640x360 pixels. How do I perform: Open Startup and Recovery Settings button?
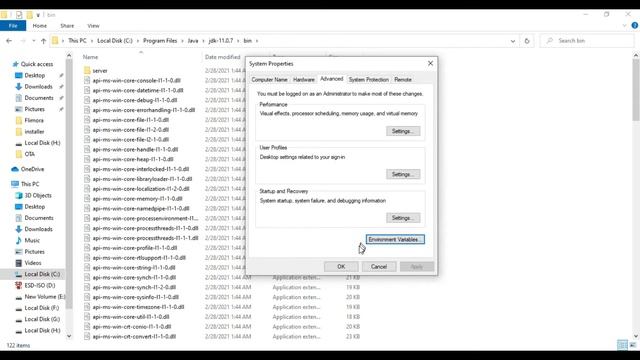click(403, 218)
